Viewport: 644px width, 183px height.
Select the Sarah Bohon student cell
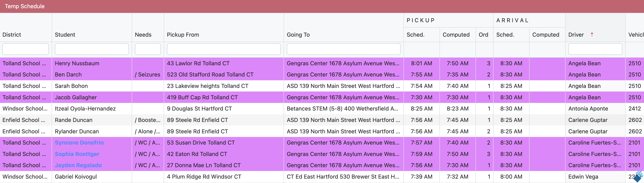click(x=92, y=86)
